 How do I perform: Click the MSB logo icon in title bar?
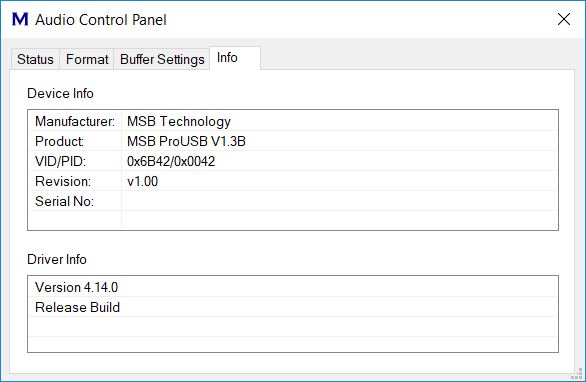click(x=20, y=19)
